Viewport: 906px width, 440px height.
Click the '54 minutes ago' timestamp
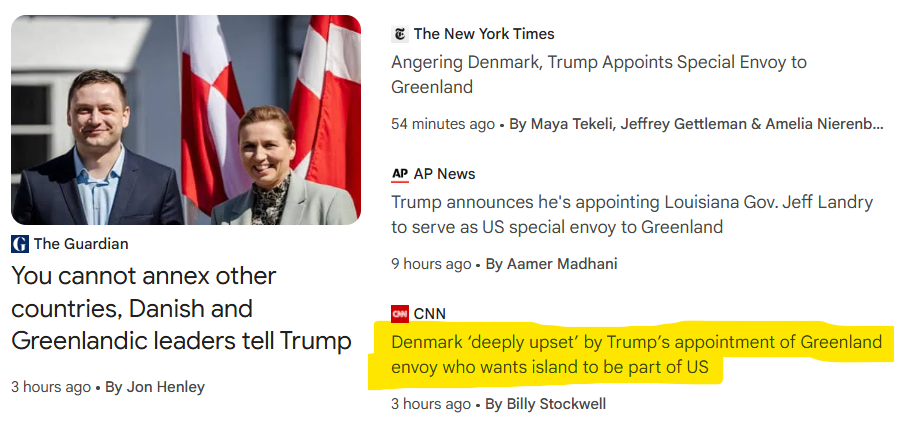443,124
